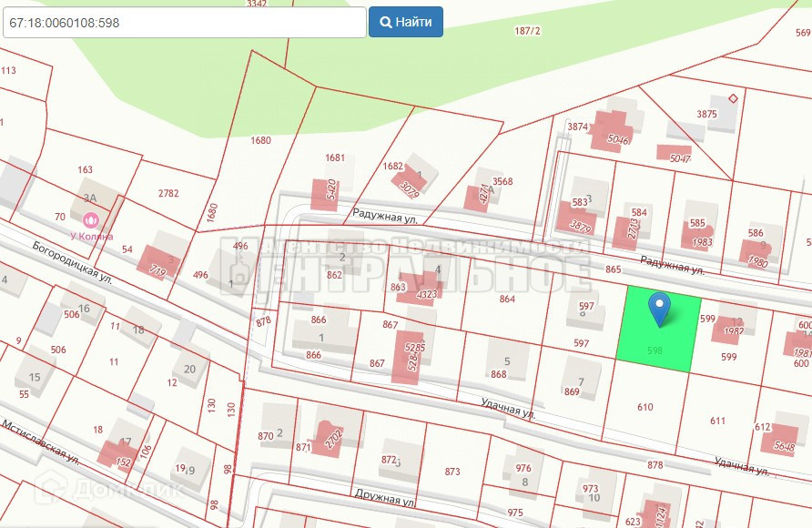Click the cadastral number search field
The image size is (812, 528).
185,23
